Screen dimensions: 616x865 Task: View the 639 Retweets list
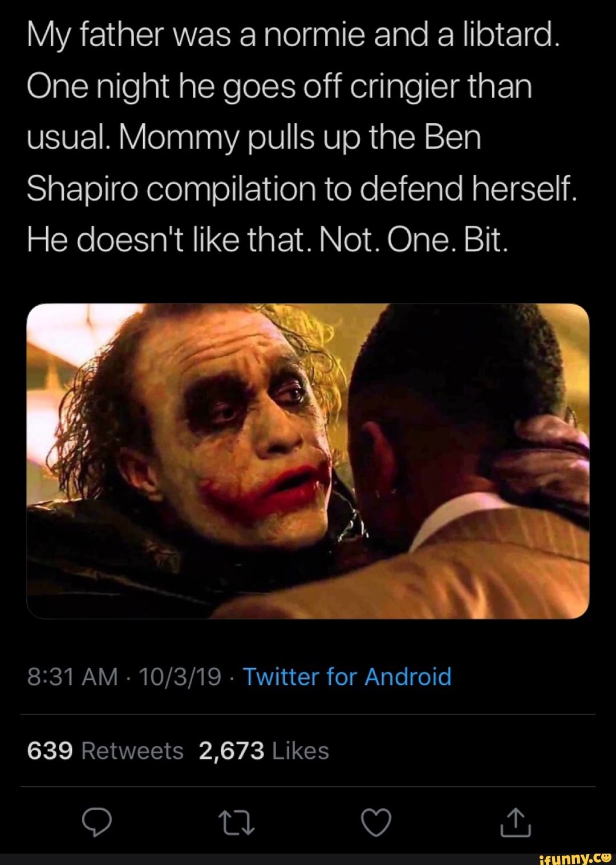(x=106, y=751)
